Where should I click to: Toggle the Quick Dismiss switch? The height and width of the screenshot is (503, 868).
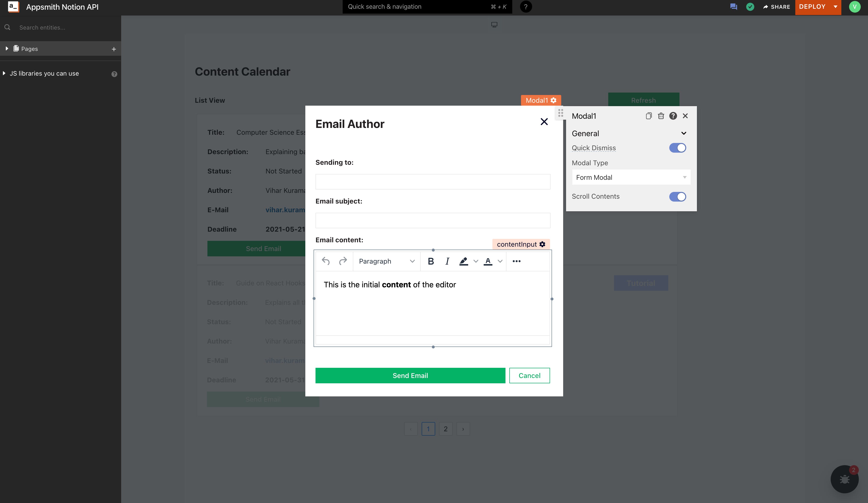[677, 148]
